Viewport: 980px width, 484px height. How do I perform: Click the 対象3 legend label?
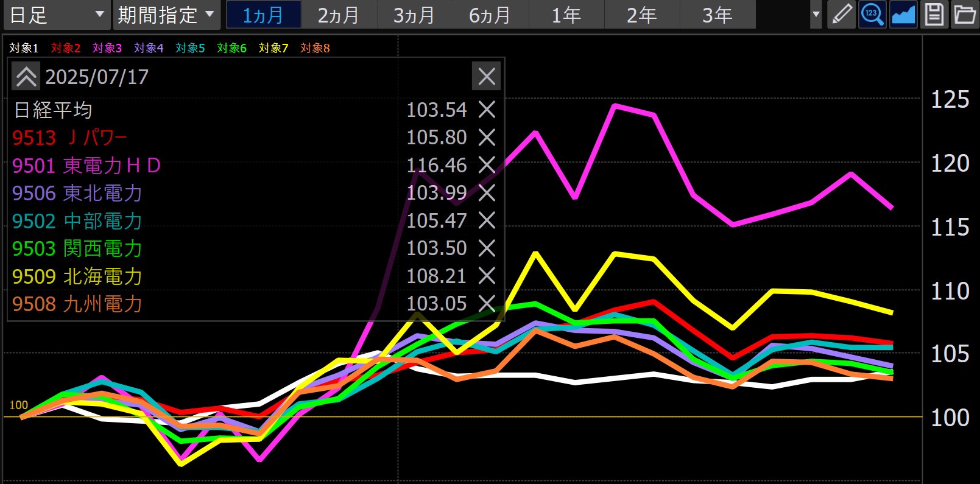click(107, 48)
